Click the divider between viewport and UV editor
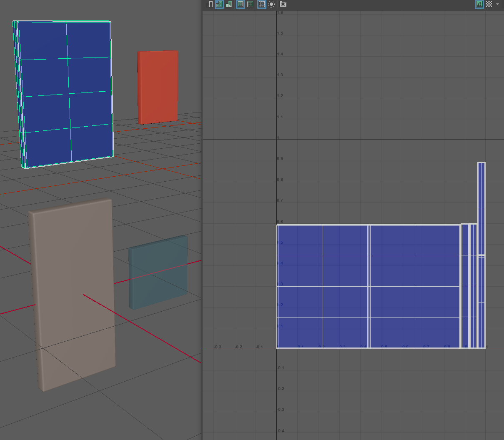The height and width of the screenshot is (440, 504). pyautogui.click(x=202, y=220)
